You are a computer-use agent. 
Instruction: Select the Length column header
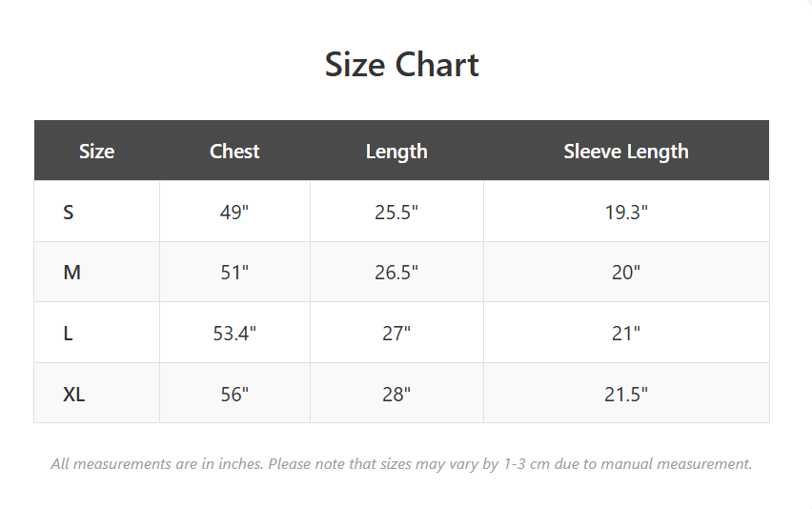click(x=396, y=151)
